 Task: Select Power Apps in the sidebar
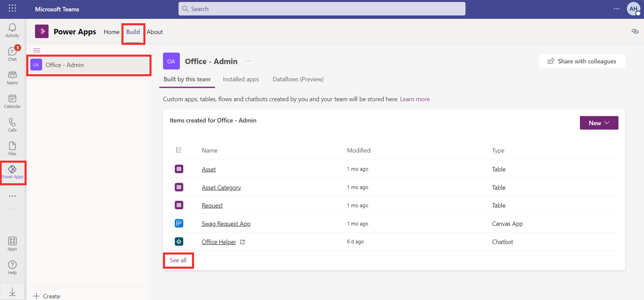pos(13,172)
